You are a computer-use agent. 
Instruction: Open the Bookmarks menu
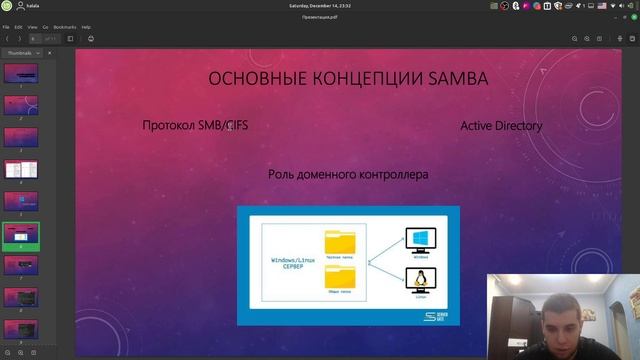pos(65,27)
